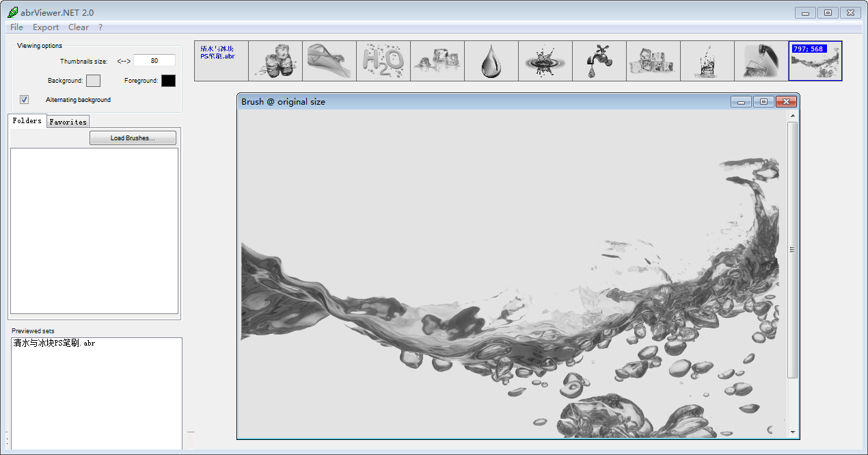Maximize the Brush @ original size window

763,102
